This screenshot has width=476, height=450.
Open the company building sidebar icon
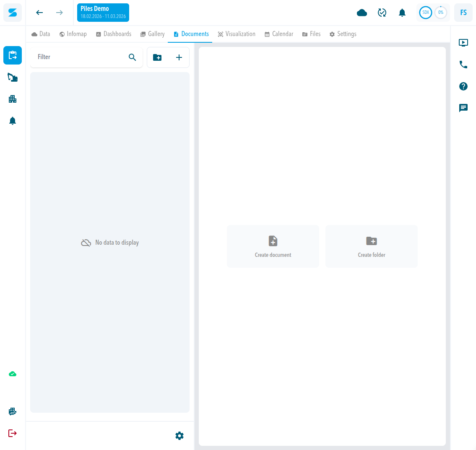tap(13, 99)
